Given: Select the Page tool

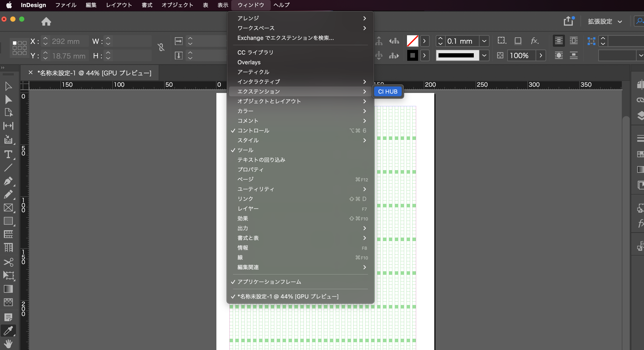Looking at the screenshot, I should pos(8,112).
